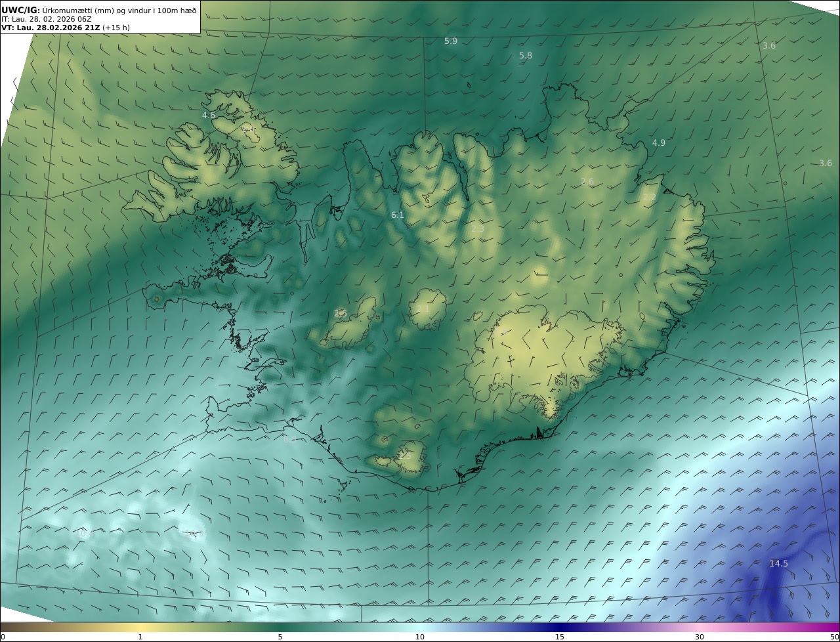
Task: Click the map value label '5.8'
Action: pyautogui.click(x=526, y=56)
